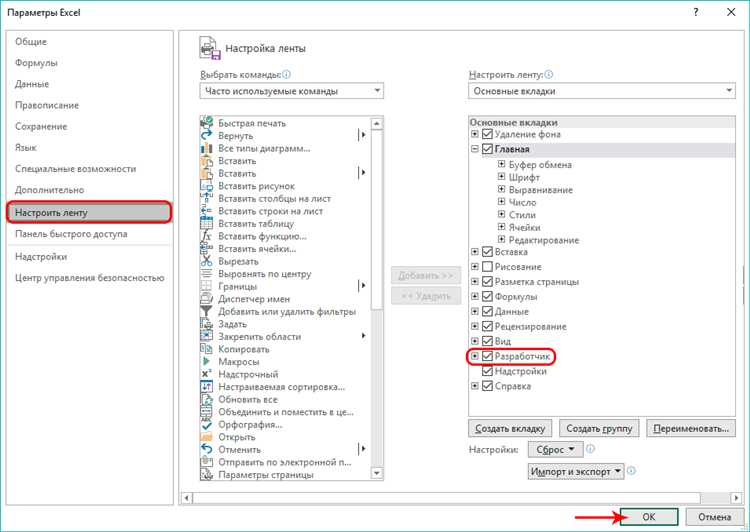The image size is (750, 532).
Task: Select the Вставить столбцы на лист icon
Action: click(207, 198)
